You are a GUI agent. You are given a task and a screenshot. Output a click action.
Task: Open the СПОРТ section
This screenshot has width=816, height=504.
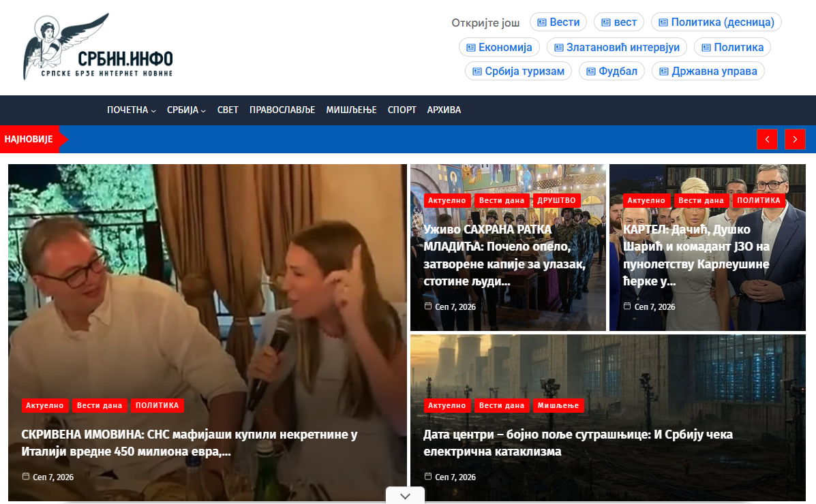pyautogui.click(x=402, y=110)
